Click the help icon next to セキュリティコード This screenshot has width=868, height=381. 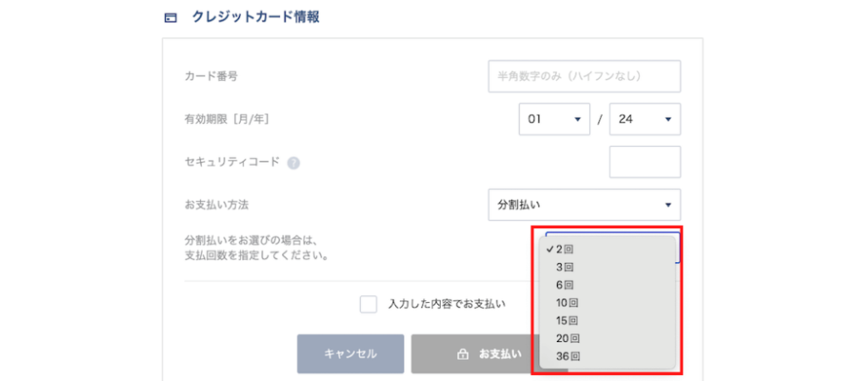coord(293,163)
